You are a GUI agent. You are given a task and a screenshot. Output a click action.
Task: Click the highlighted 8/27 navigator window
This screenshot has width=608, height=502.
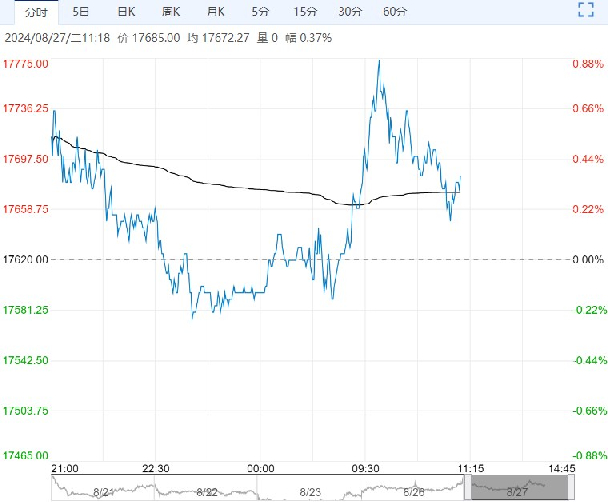[x=518, y=488]
